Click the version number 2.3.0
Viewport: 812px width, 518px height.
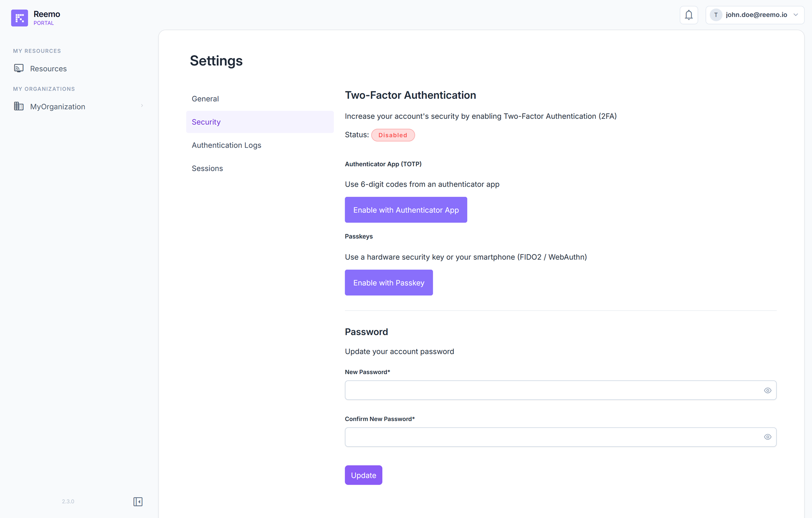click(x=68, y=501)
